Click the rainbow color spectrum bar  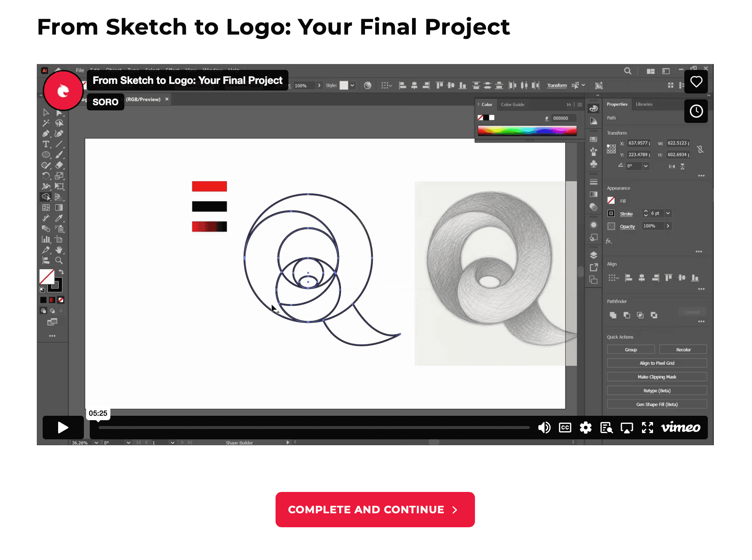[527, 131]
